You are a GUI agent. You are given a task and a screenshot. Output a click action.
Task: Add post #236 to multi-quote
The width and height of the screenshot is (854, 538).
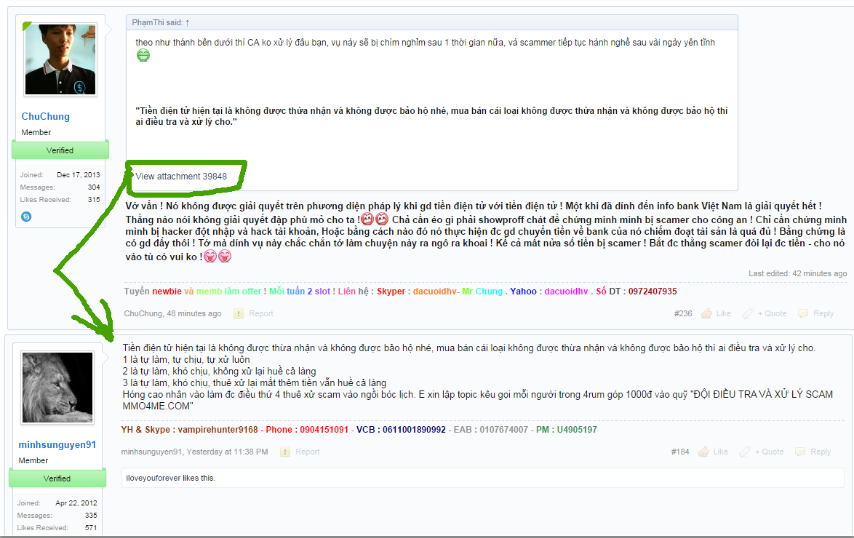772,314
